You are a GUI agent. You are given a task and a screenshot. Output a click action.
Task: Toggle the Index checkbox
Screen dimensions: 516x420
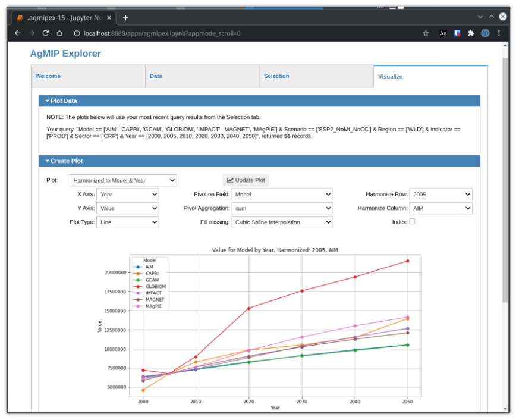[x=412, y=222]
